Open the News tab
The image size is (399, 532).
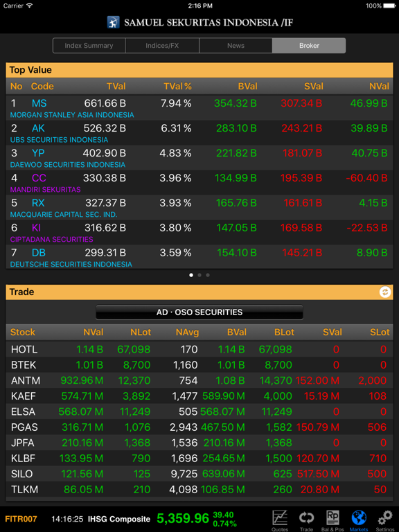pos(236,46)
